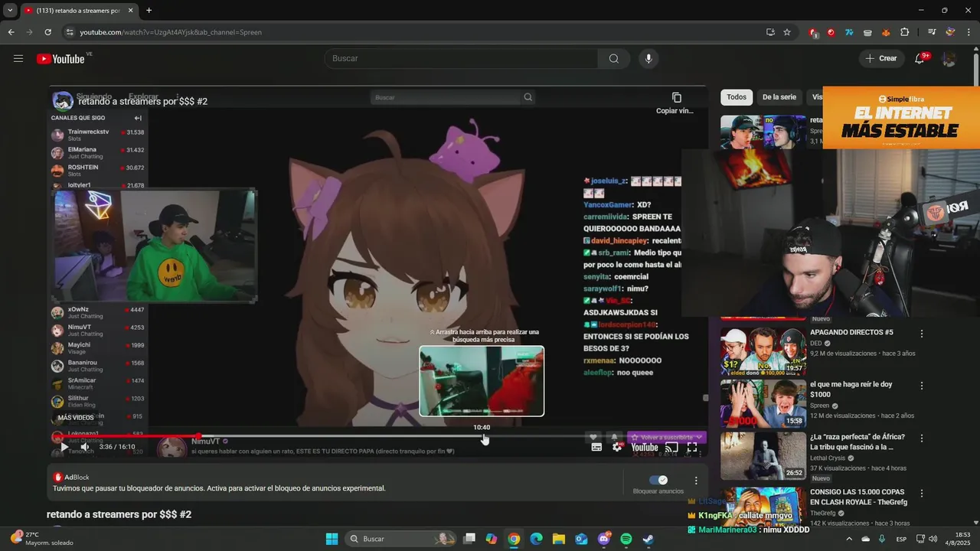980x551 pixels.
Task: Click the browser back arrow
Action: (x=11, y=32)
